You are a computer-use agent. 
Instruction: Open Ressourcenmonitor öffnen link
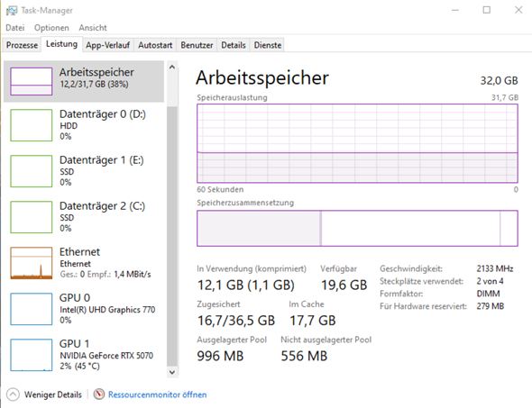(158, 394)
